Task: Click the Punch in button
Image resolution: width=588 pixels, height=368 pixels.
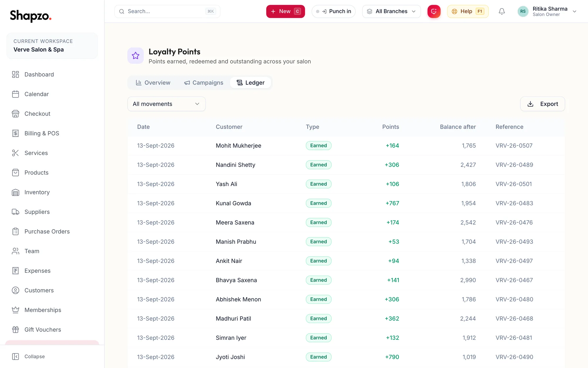Action: pyautogui.click(x=333, y=11)
